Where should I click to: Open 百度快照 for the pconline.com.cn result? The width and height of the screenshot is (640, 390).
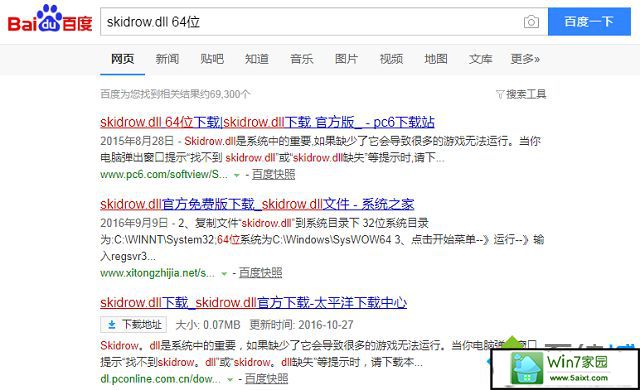point(266,379)
